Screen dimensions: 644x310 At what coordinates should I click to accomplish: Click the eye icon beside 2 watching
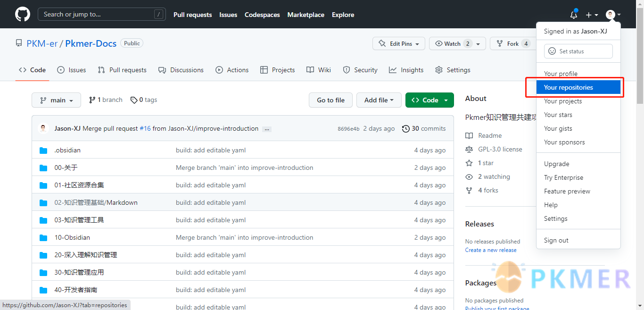(469, 176)
